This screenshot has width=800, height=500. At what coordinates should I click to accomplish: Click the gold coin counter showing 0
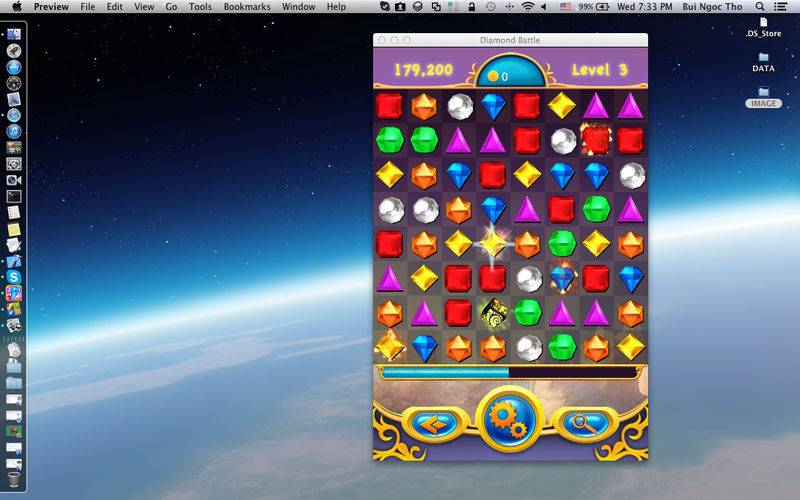point(497,77)
